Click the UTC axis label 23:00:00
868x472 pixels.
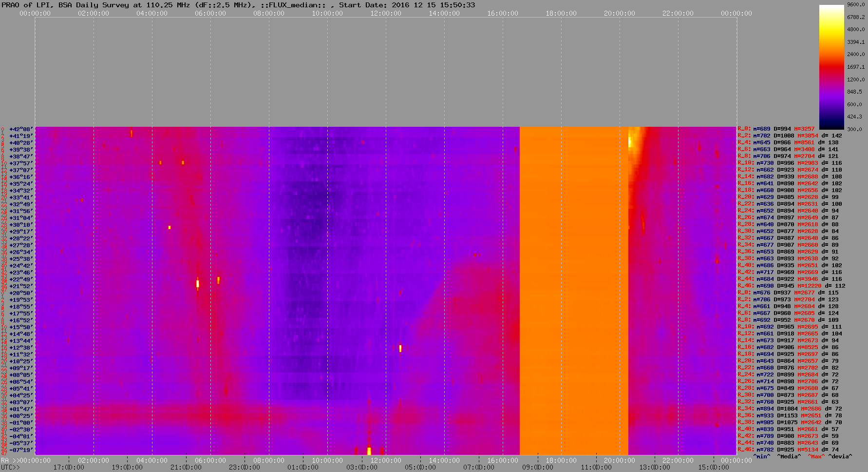click(244, 467)
